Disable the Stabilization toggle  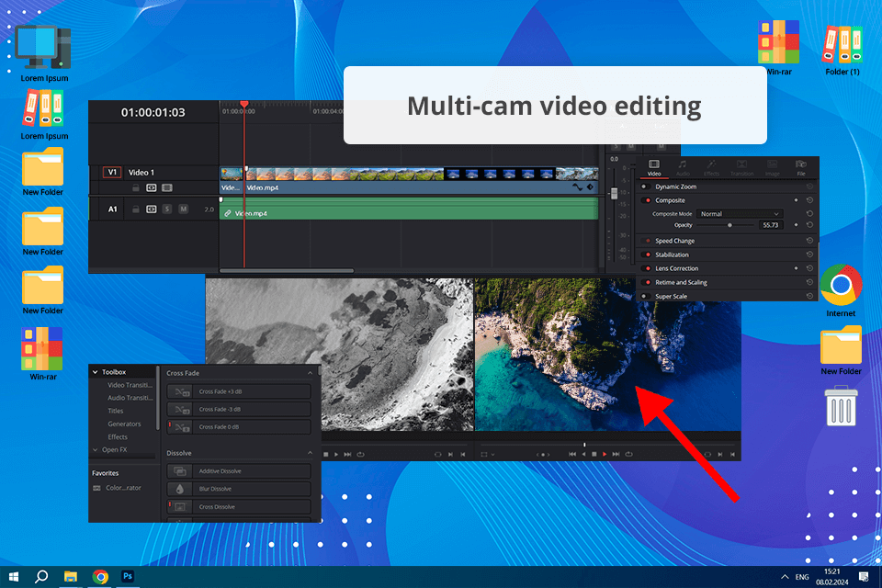point(646,254)
